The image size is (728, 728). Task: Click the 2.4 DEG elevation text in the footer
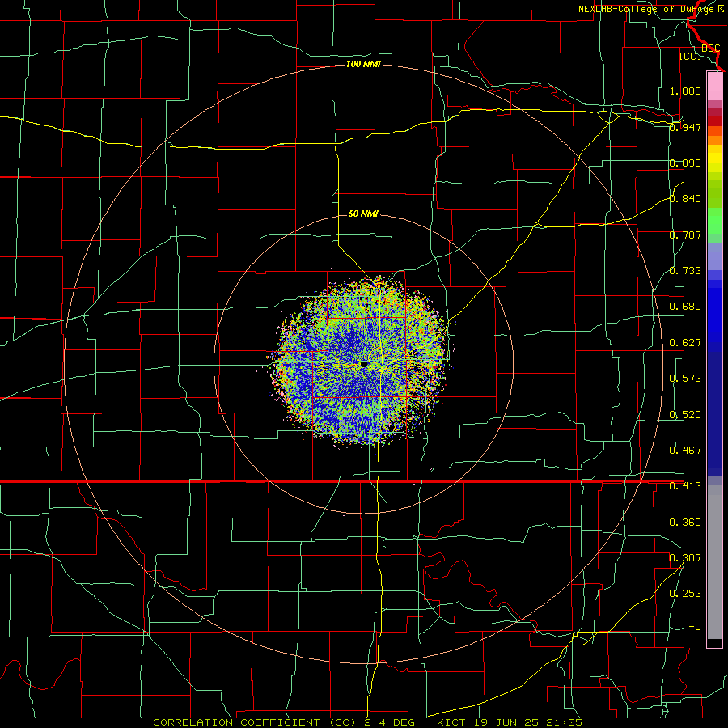point(388,722)
